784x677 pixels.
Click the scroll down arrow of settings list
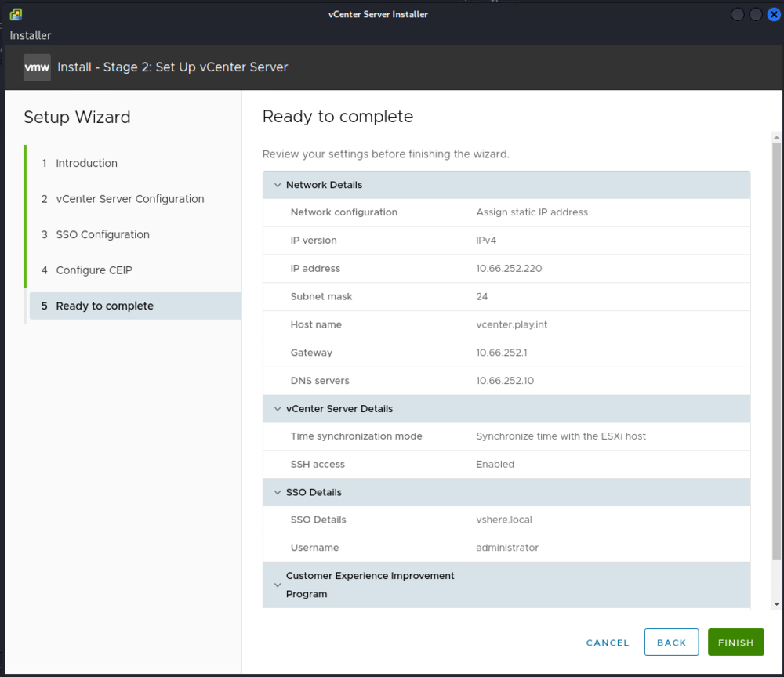coord(776,604)
